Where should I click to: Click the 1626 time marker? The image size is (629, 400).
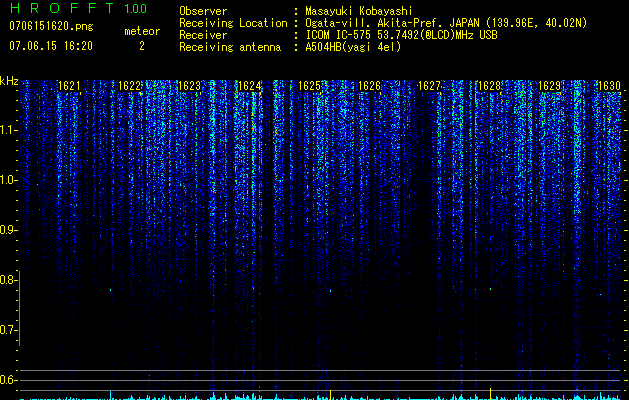click(x=369, y=86)
